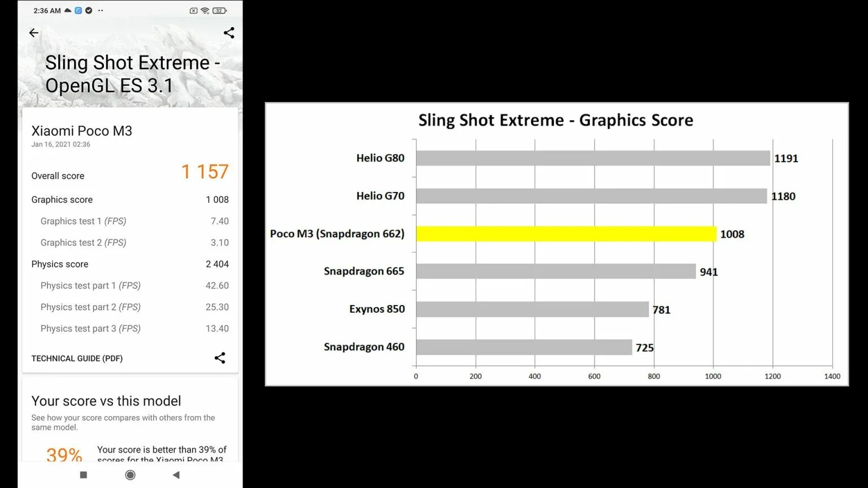Click the Graphics test 1 (FPS) label

tap(83, 221)
